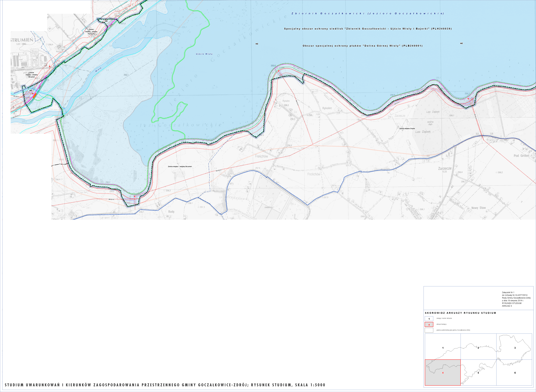Screen dimensions: 536x392
Task: Select sheet 1 in the index map
Action: pyautogui.click(x=443, y=346)
